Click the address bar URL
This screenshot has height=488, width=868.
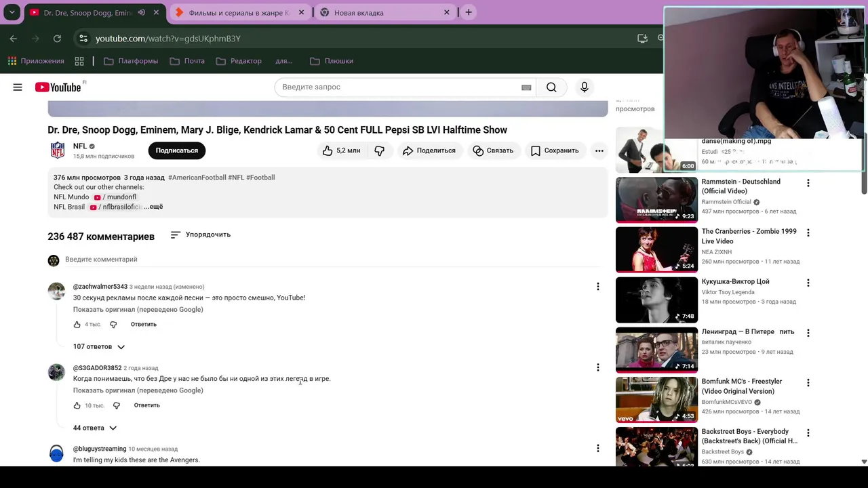(x=168, y=39)
